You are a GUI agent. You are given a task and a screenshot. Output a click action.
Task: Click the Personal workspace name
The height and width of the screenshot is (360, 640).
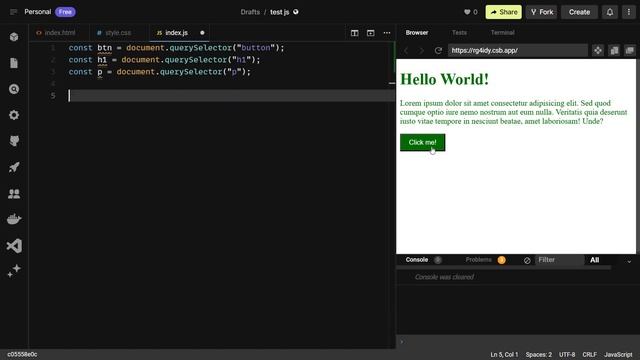38,12
